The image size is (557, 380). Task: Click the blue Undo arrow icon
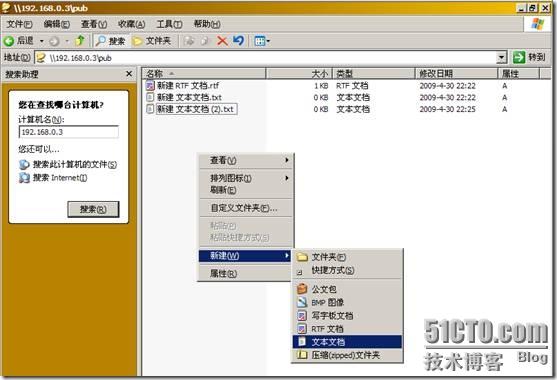(x=238, y=41)
